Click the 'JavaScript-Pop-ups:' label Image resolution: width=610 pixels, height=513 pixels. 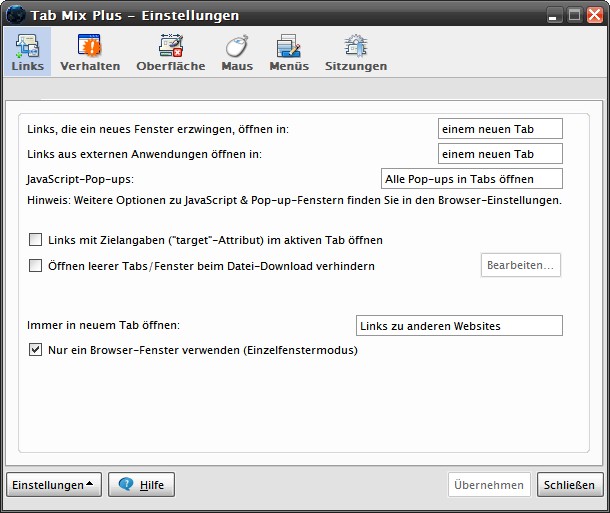80,179
